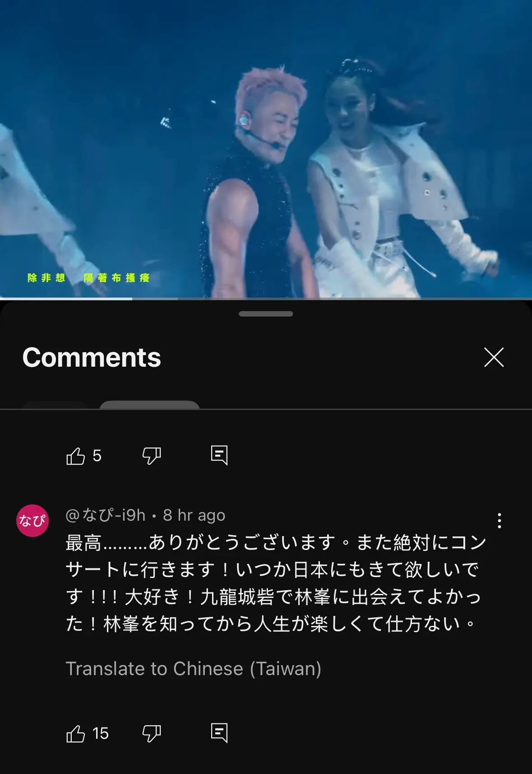
Task: Expand the Japanese comment text
Action: tap(276, 583)
